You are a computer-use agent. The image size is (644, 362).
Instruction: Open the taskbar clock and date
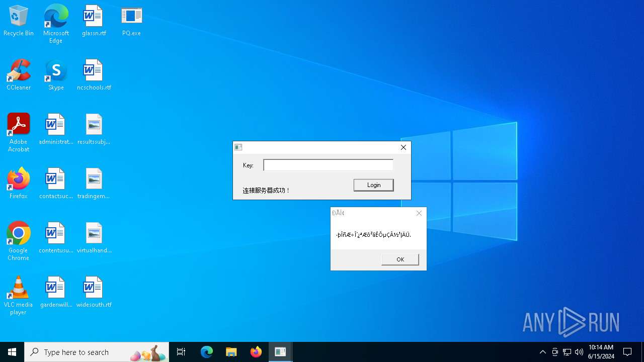(x=601, y=352)
